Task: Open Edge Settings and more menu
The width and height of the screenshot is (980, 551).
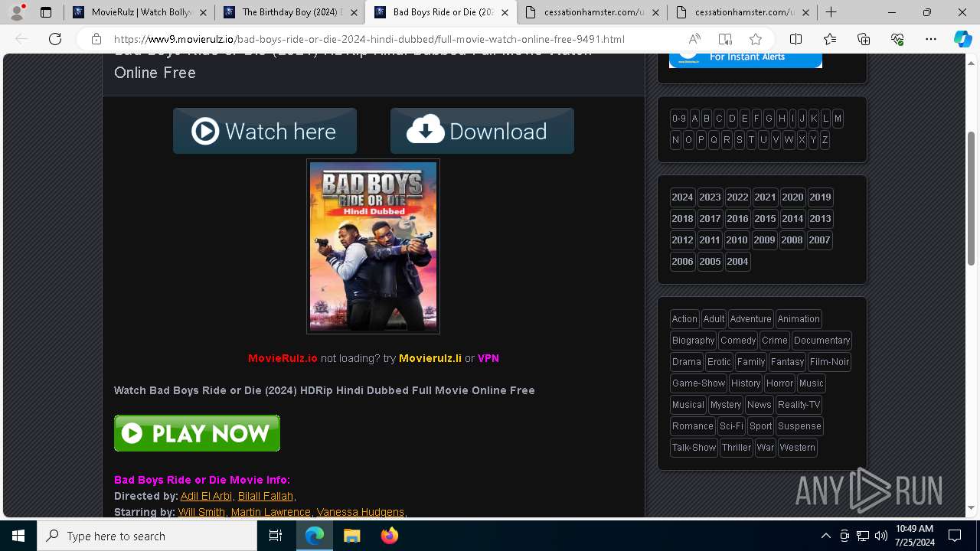Action: 931,39
